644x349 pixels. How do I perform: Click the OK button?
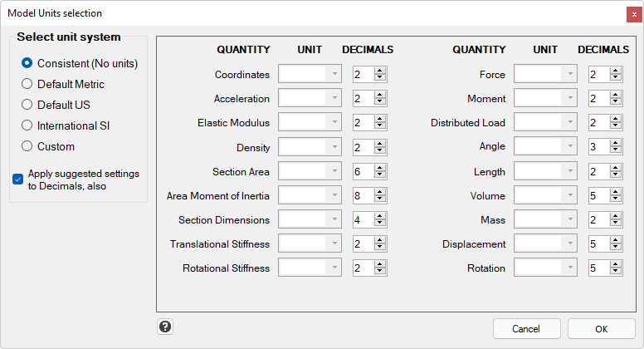pos(602,329)
